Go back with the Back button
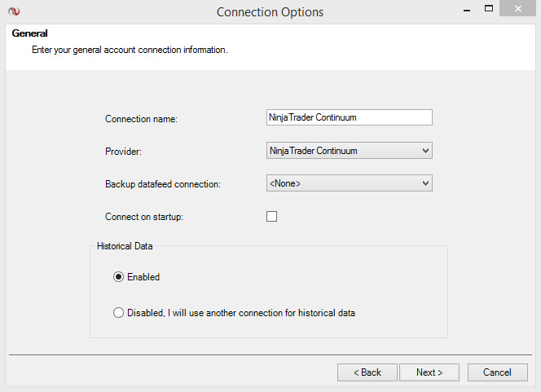 (367, 372)
